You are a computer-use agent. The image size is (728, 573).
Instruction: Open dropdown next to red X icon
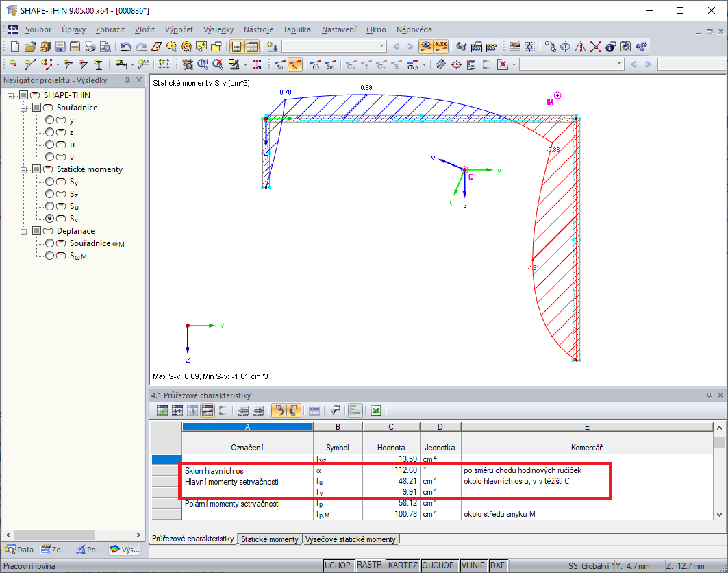514,65
